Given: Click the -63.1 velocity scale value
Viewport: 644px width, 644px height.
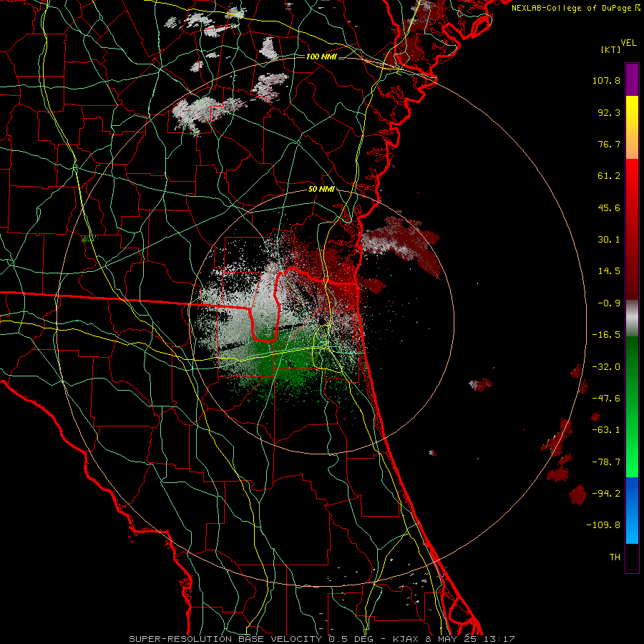Looking at the screenshot, I should [606, 430].
